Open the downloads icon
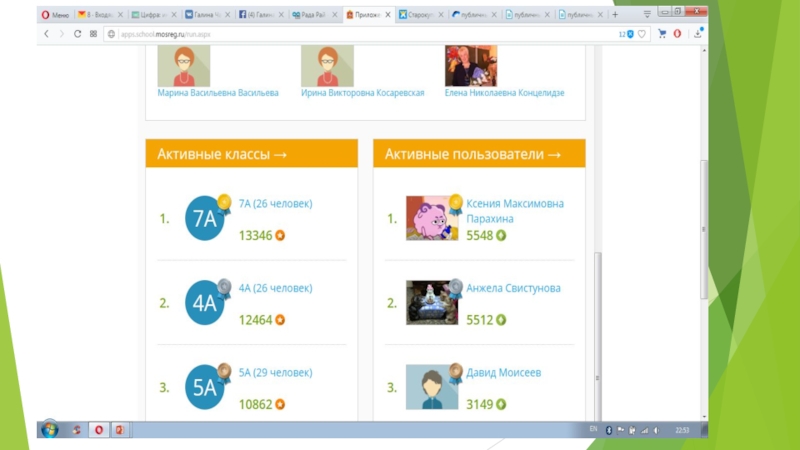The width and height of the screenshot is (800, 450). pyautogui.click(x=698, y=33)
